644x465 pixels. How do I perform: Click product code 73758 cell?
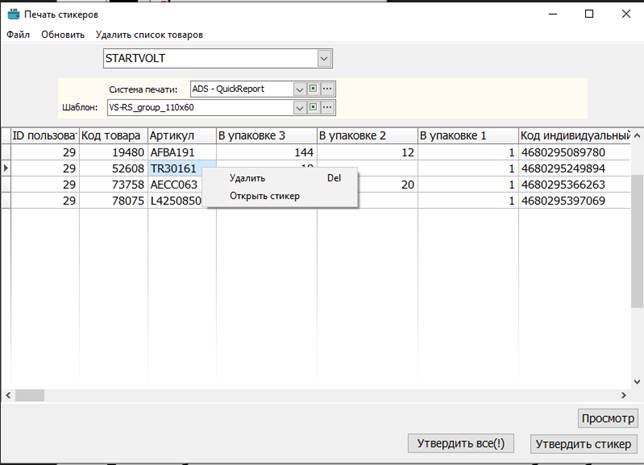click(x=113, y=184)
